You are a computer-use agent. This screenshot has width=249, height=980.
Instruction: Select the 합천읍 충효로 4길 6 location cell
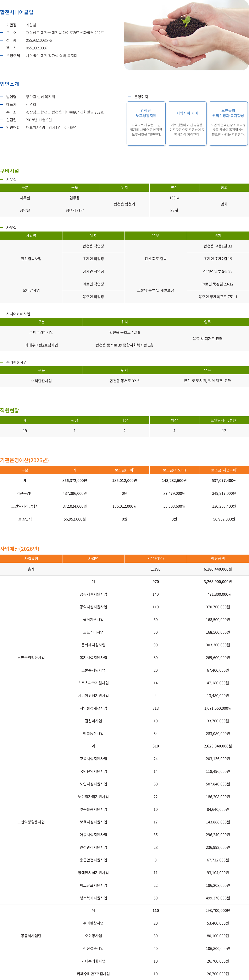124,332
